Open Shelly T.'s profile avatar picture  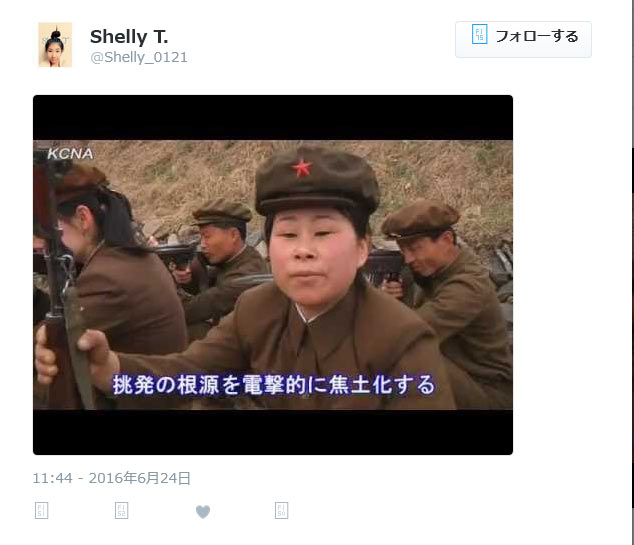pyautogui.click(x=55, y=45)
